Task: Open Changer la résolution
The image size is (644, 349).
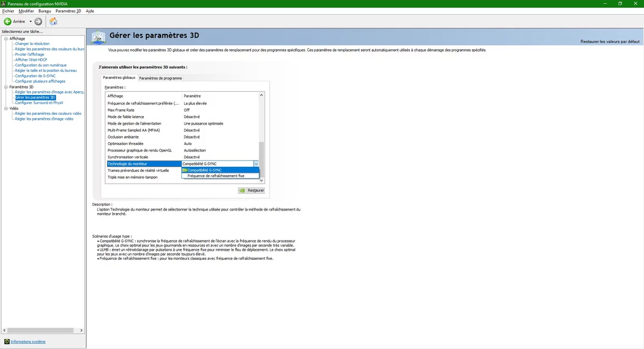Action: point(32,44)
